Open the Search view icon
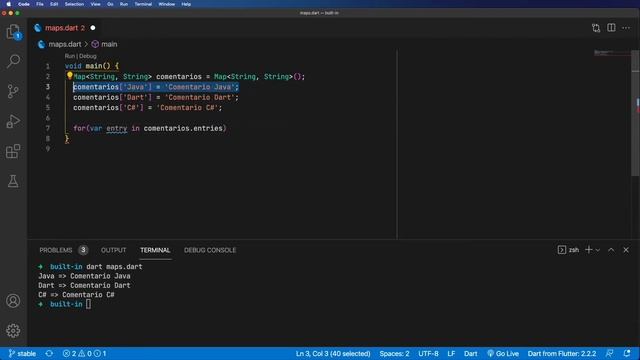The width and height of the screenshot is (640, 360). pyautogui.click(x=13, y=61)
